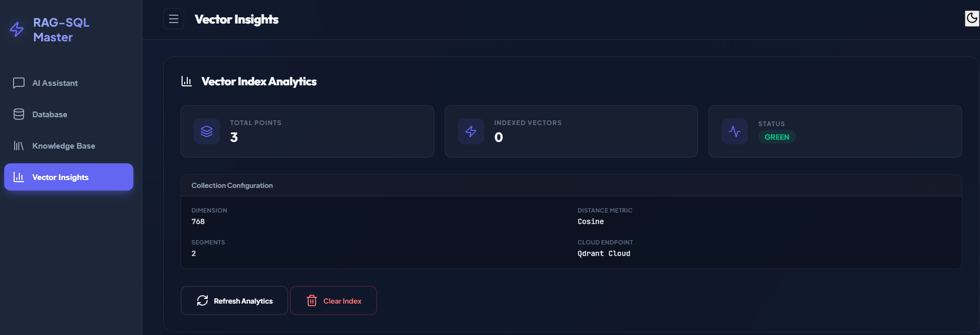This screenshot has height=335, width=980.
Task: Toggle the sidebar with hamburger menu button
Action: point(174,19)
